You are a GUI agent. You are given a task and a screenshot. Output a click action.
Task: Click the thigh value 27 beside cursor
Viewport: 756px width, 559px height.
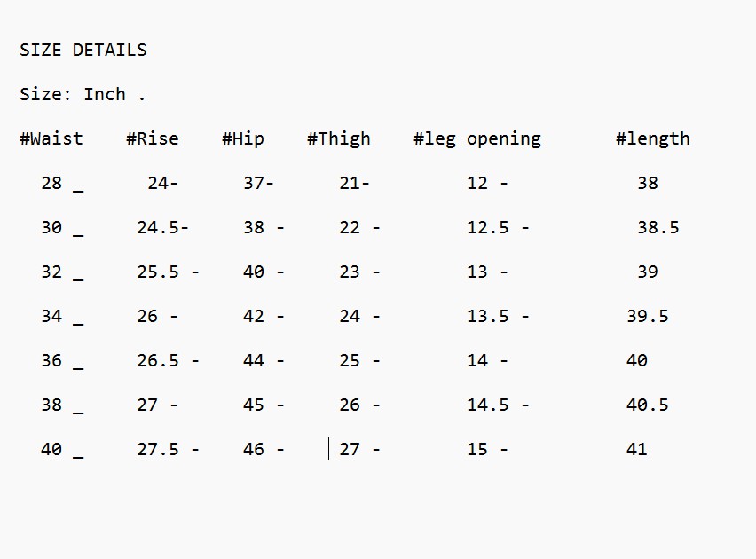(350, 450)
